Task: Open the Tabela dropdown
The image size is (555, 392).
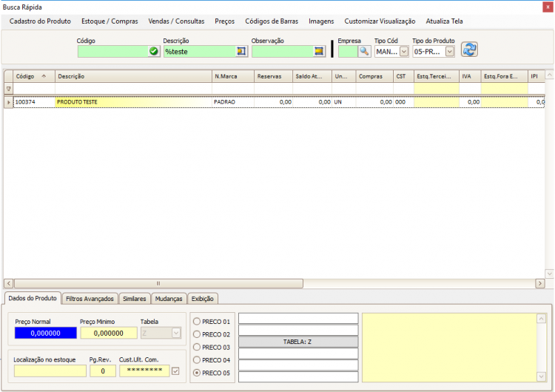Action: tap(175, 333)
